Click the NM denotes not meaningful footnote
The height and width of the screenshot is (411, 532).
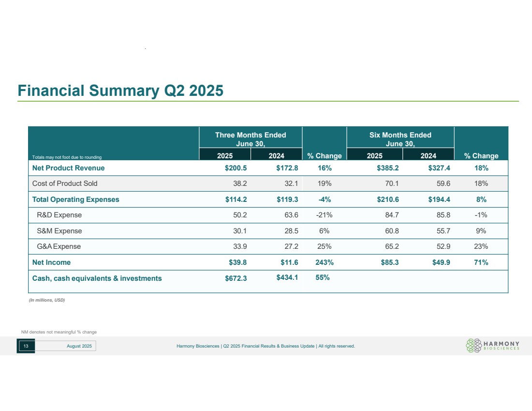tap(59, 332)
